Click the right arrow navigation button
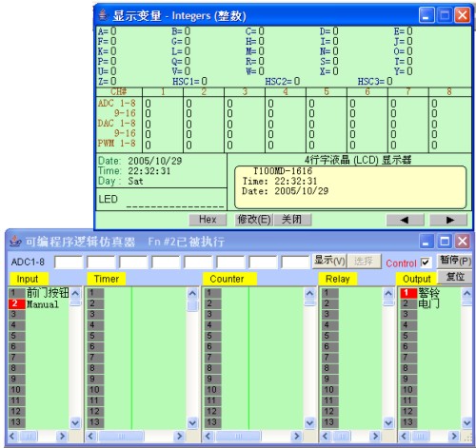Viewport: 476px width, 448px height. [x=448, y=220]
